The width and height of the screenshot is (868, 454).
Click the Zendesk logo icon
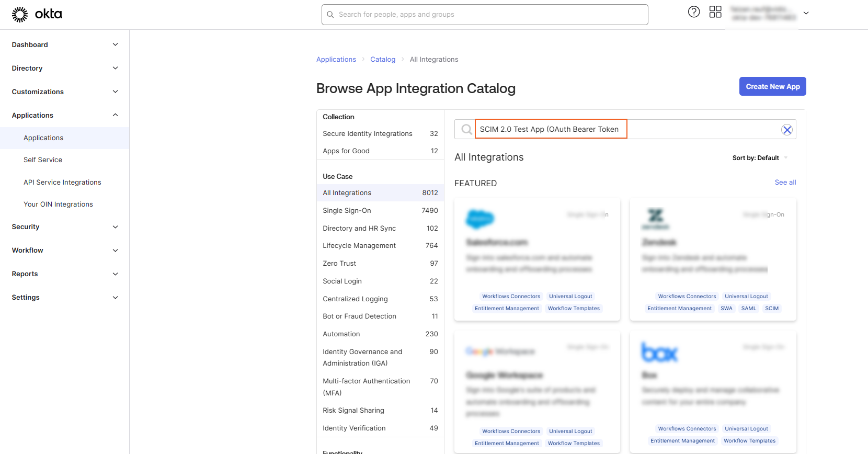655,219
